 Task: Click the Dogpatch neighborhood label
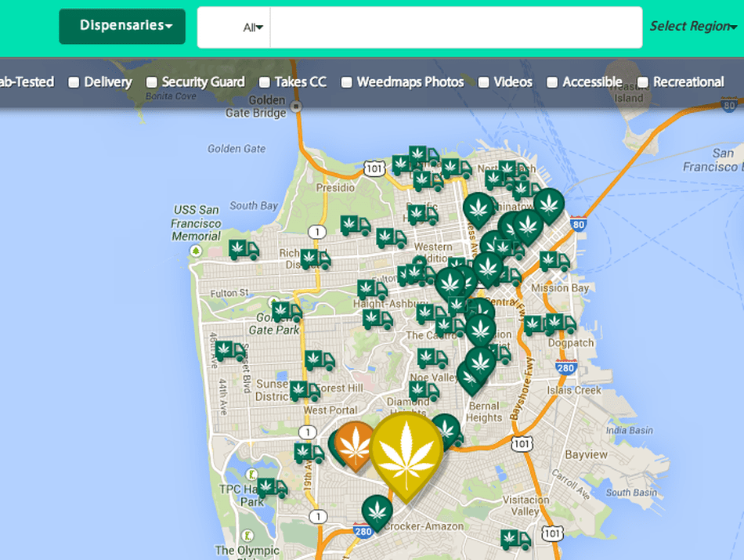click(571, 342)
